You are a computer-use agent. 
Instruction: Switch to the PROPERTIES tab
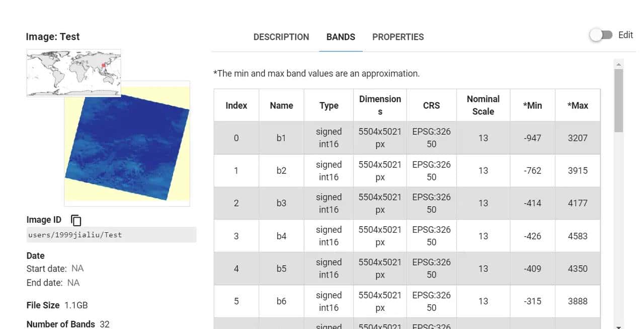[398, 37]
